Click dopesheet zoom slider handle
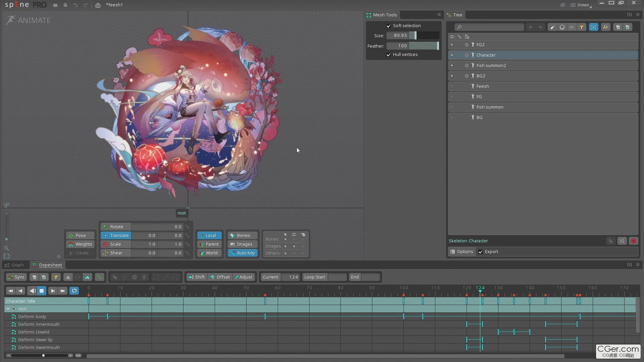This screenshot has height=362, width=644. (43, 356)
